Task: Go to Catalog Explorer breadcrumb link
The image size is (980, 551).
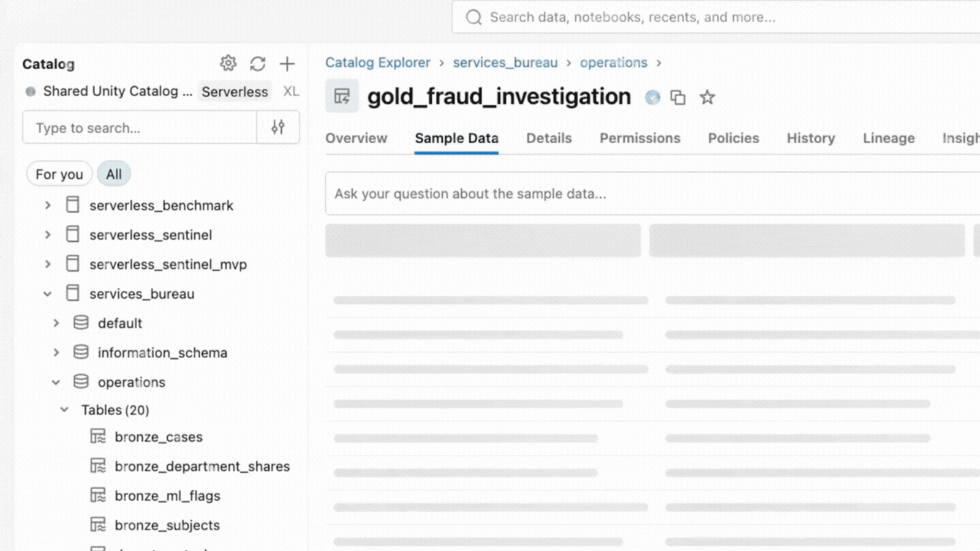Action: [x=377, y=63]
